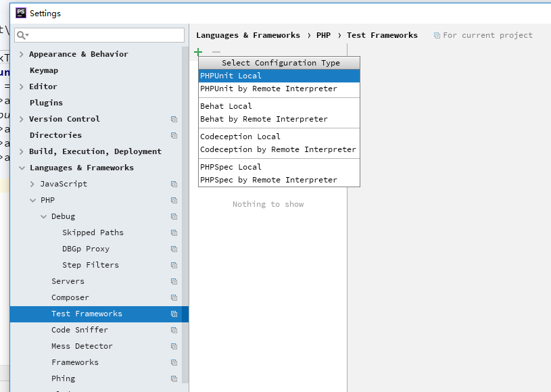The image size is (551, 392).
Task: Click project-level icon beside Composer
Action: tap(174, 298)
